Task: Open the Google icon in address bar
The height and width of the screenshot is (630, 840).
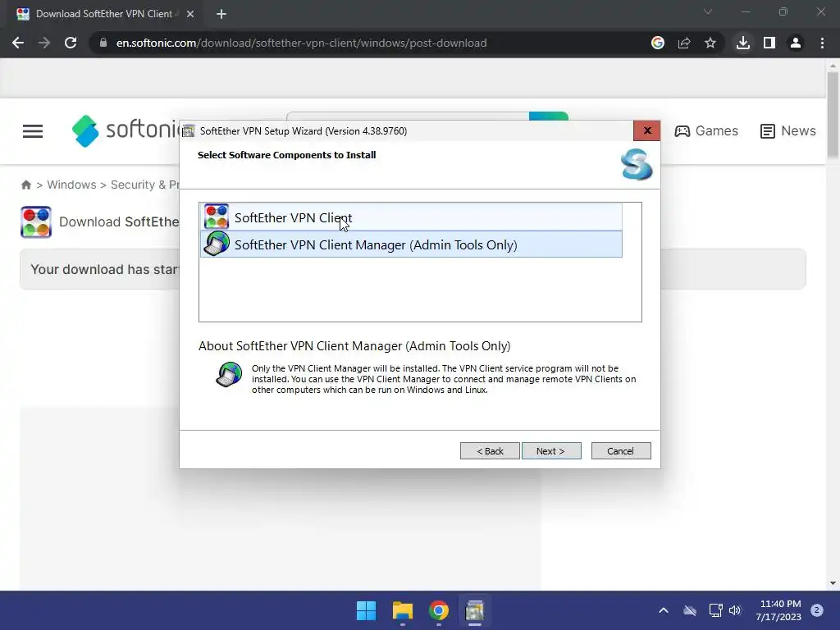Action: pos(658,43)
